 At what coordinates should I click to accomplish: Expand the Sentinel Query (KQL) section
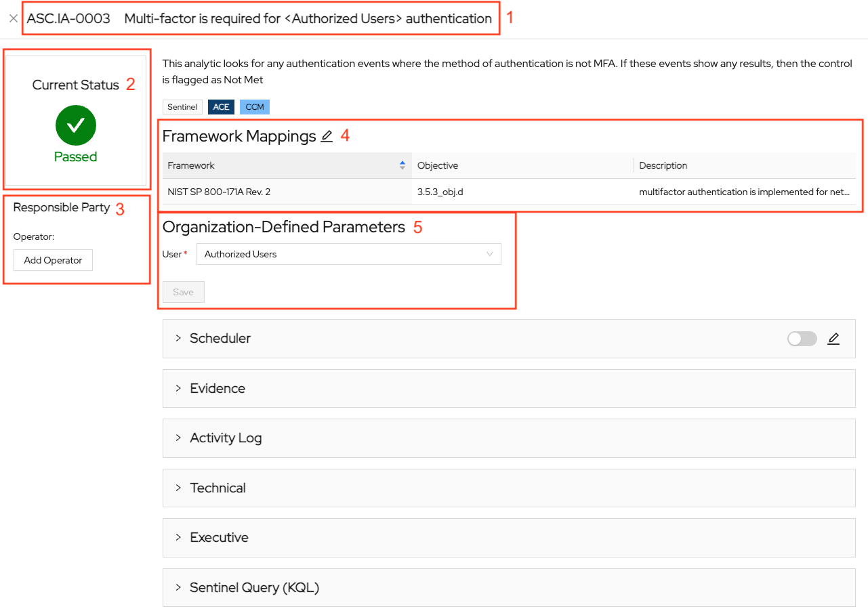click(x=509, y=587)
